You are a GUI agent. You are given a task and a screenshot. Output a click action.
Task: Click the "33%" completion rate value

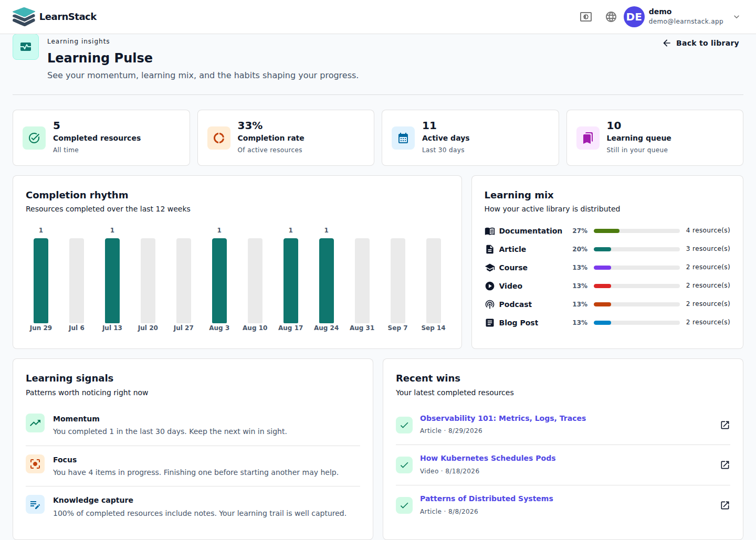[250, 125]
